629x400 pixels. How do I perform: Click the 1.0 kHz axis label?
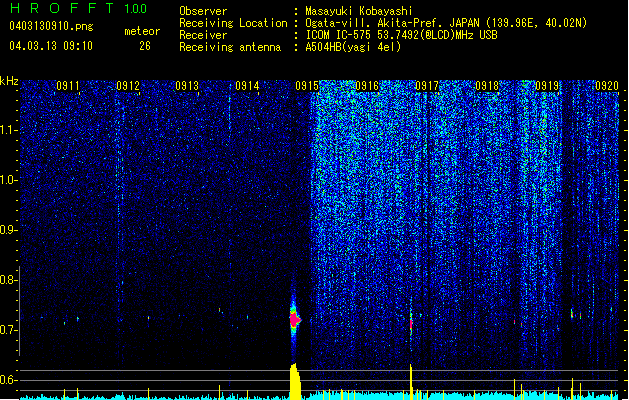9,180
